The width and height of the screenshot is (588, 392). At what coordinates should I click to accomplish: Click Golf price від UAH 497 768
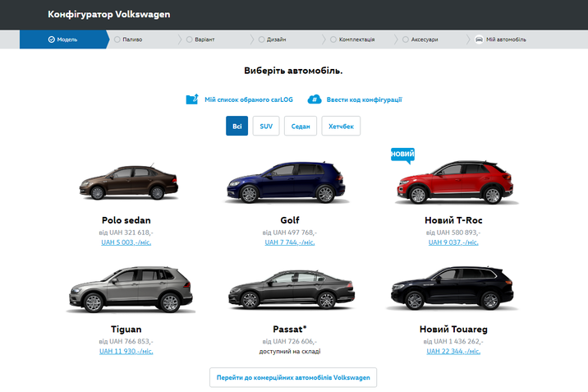pos(290,233)
